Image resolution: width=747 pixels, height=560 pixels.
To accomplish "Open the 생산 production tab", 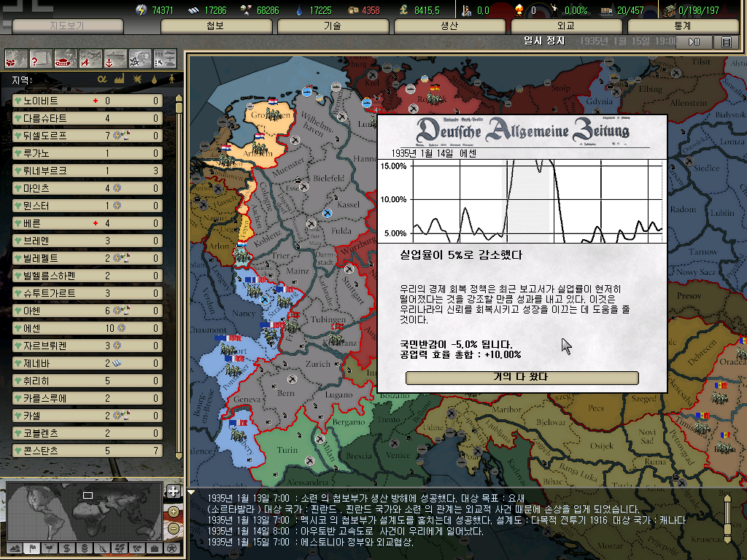I will (449, 26).
